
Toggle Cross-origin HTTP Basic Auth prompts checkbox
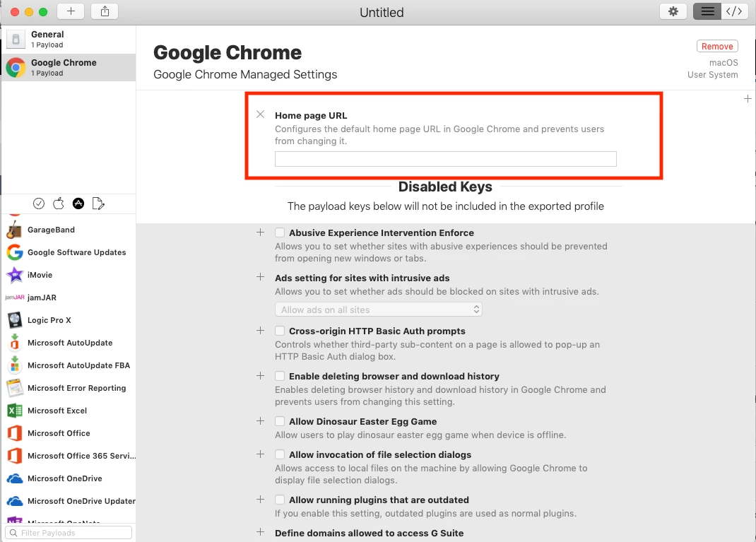click(x=280, y=331)
